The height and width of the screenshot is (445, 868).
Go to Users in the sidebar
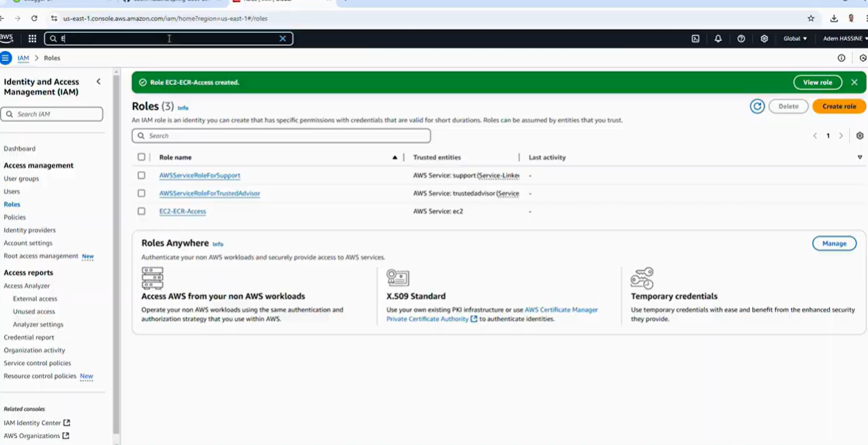(12, 191)
